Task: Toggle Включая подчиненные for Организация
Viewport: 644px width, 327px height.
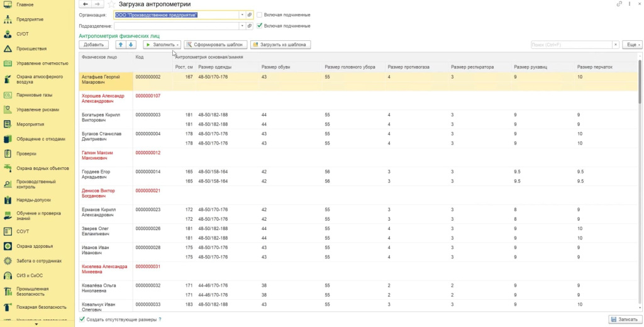Action: click(259, 15)
